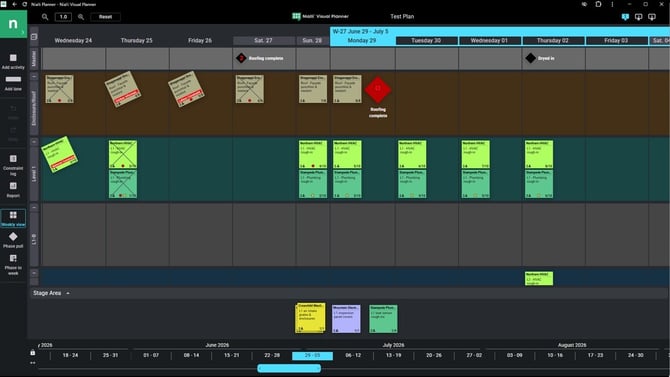This screenshot has height=377, width=670.
Task: Select the Add activity tool
Action: (x=13, y=61)
